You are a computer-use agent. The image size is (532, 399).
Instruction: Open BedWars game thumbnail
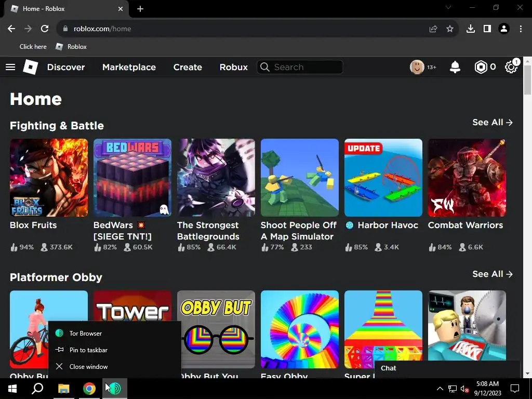click(x=132, y=178)
